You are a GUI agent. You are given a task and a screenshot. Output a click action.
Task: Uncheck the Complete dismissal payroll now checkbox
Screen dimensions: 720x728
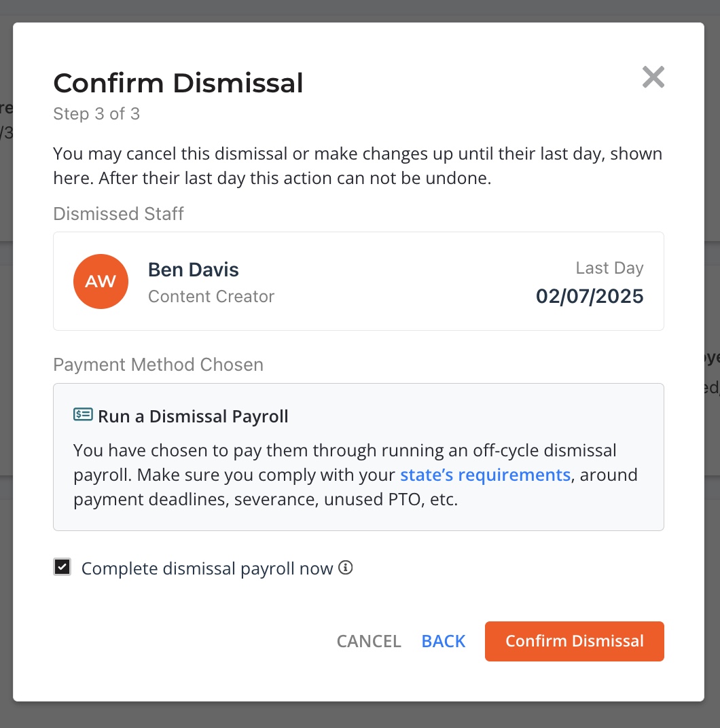62,567
